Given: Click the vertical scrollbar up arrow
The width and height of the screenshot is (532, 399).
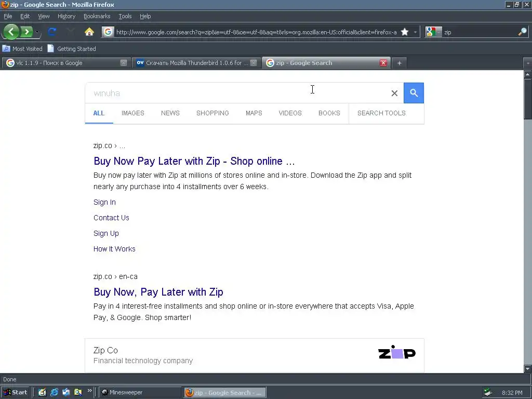Looking at the screenshot, I should coord(528,74).
